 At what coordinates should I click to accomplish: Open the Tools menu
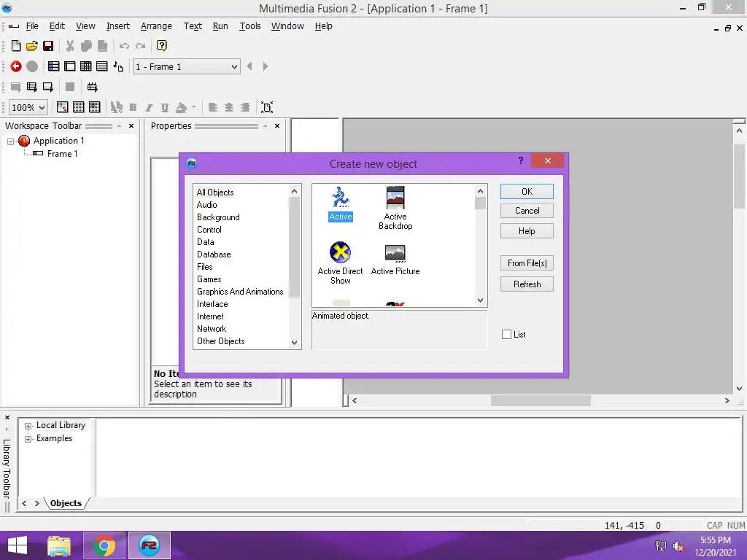tap(249, 26)
